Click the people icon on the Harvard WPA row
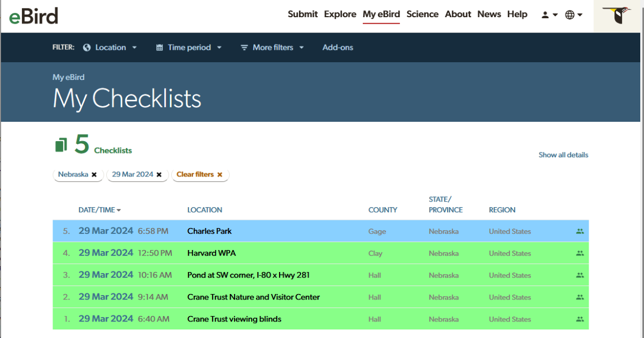 pyautogui.click(x=580, y=253)
